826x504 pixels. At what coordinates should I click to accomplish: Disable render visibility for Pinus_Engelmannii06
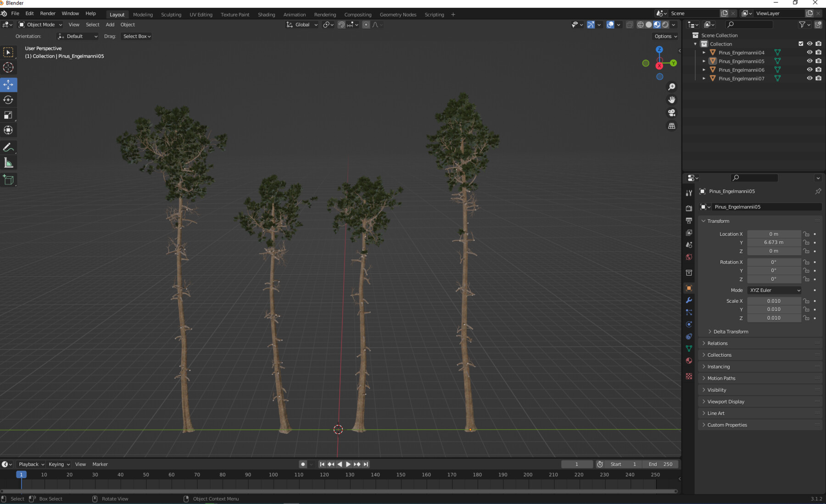[x=818, y=70]
